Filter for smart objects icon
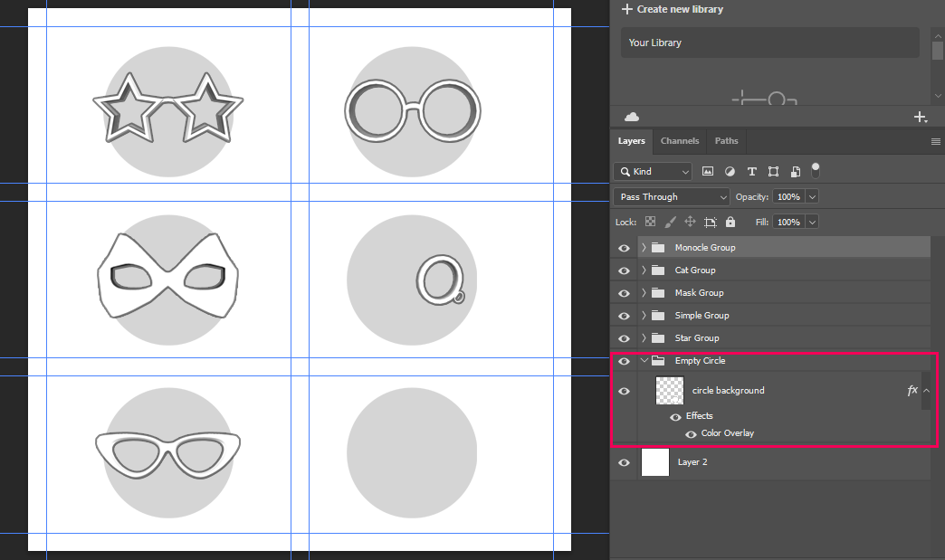 [x=795, y=171]
